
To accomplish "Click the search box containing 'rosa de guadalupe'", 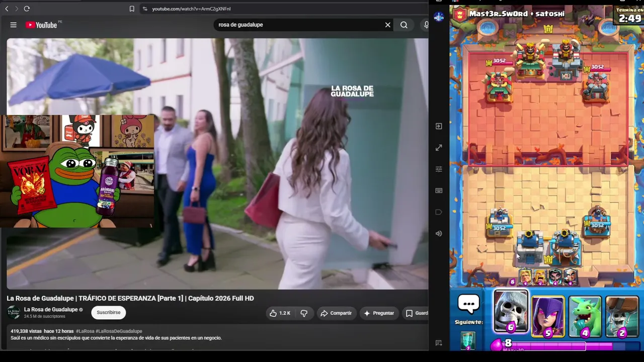I will (299, 25).
